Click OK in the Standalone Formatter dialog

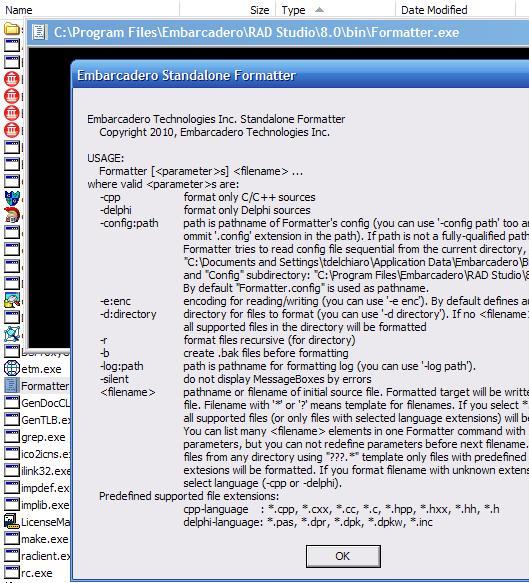[343, 556]
